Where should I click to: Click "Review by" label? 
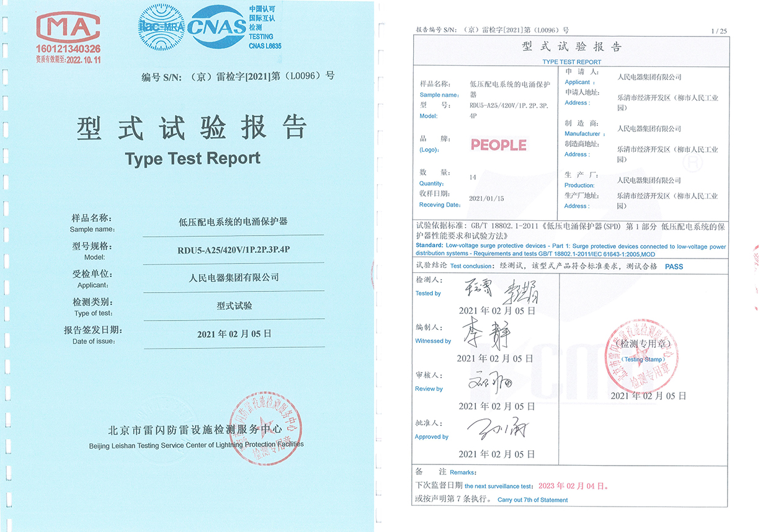point(429,389)
